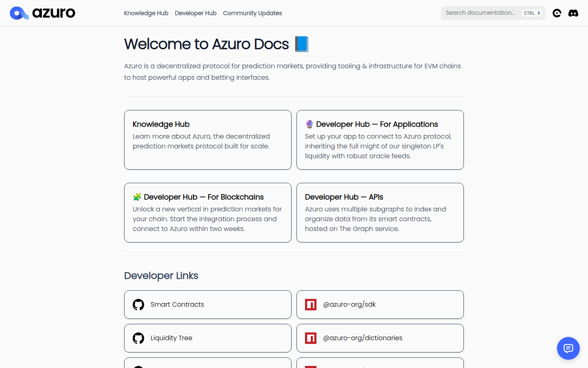This screenshot has height=368, width=588.
Task: Open Developer Hub nav item
Action: [x=196, y=13]
